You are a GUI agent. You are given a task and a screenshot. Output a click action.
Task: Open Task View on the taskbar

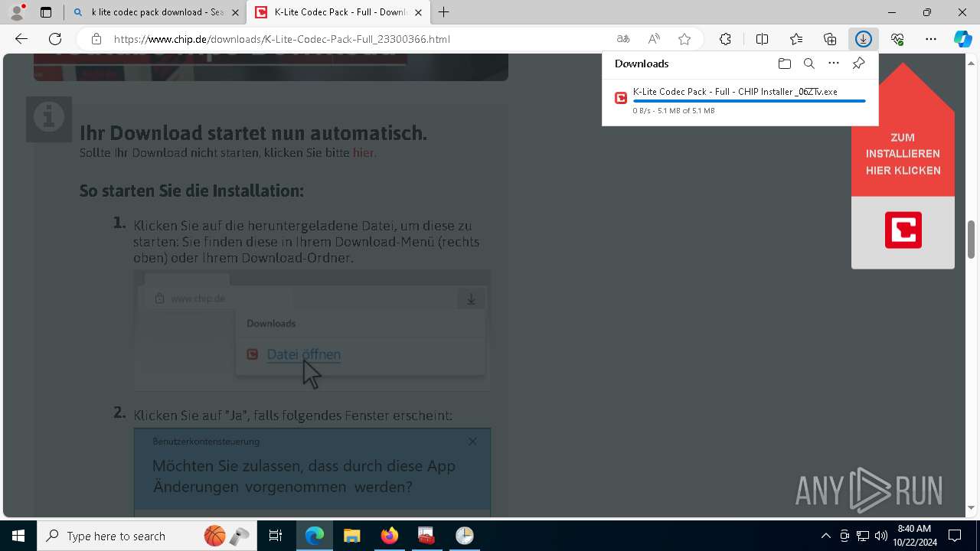coord(276,536)
